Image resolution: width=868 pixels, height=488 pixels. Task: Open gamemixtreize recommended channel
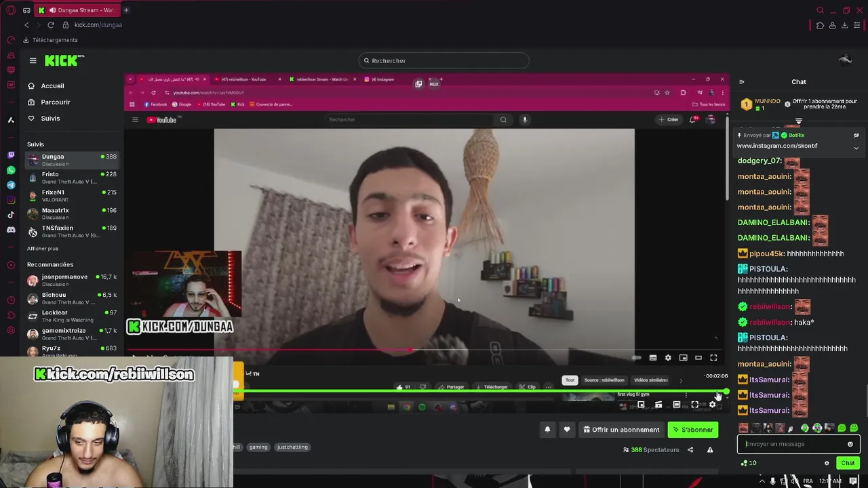pos(73,333)
